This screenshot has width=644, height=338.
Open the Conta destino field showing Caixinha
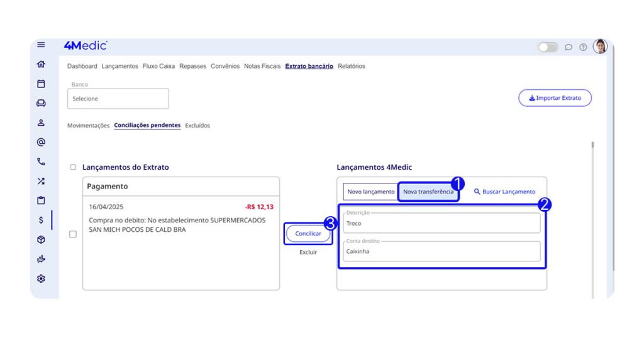pos(441,251)
